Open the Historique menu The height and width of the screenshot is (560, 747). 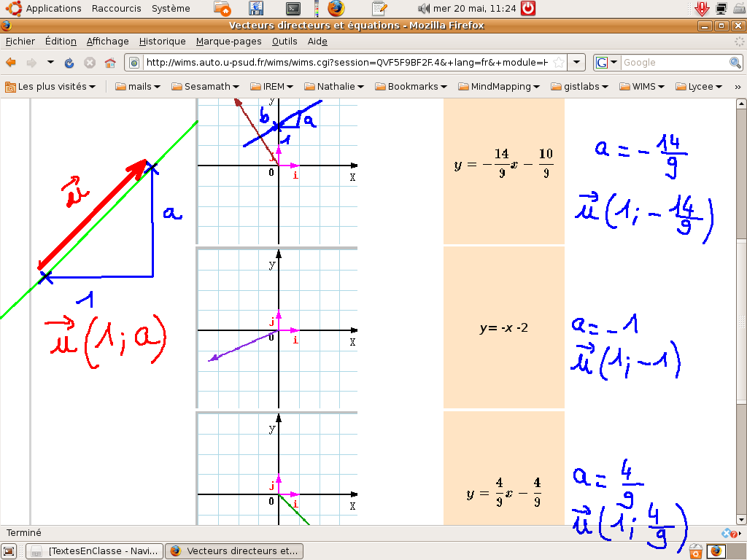coord(162,42)
